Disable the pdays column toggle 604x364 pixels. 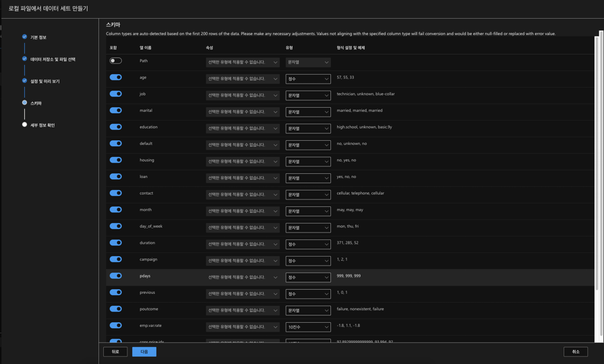[115, 276]
